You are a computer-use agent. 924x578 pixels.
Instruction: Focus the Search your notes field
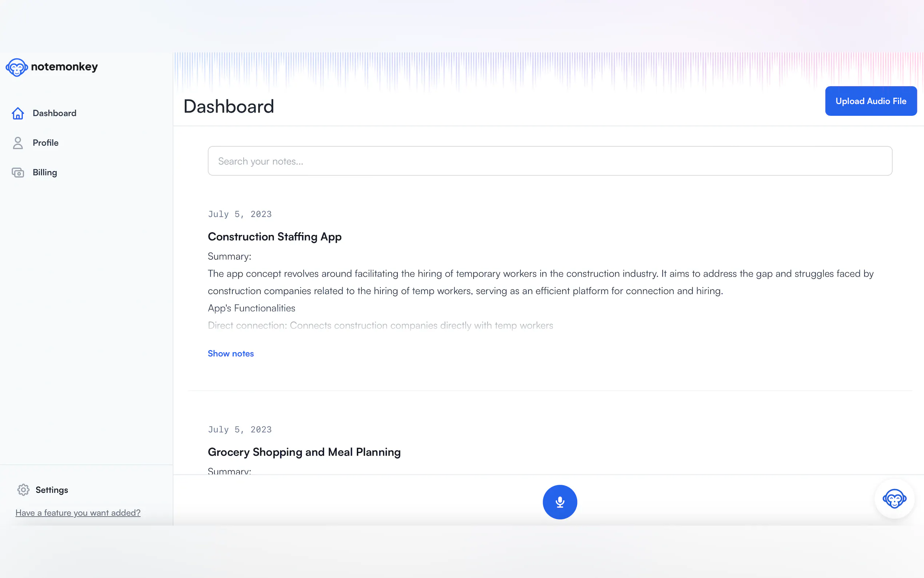550,161
